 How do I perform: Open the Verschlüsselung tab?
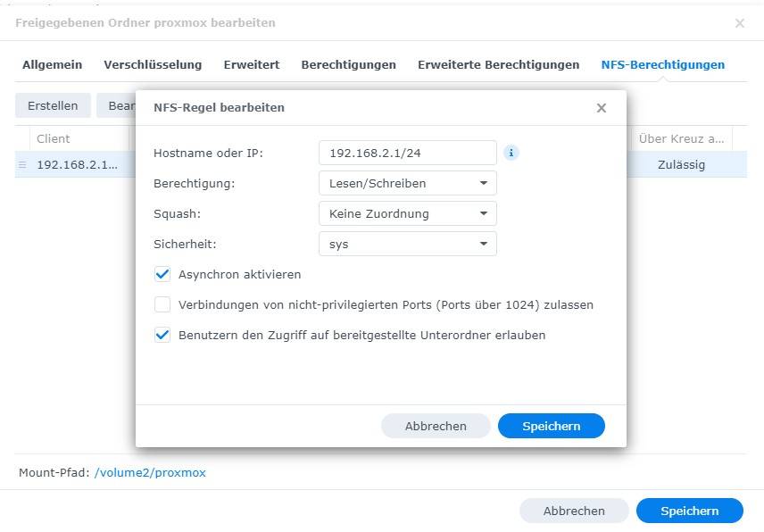(x=153, y=65)
